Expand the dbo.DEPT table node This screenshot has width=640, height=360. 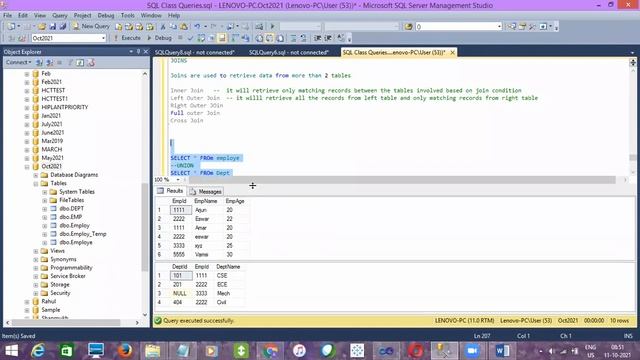point(44,209)
